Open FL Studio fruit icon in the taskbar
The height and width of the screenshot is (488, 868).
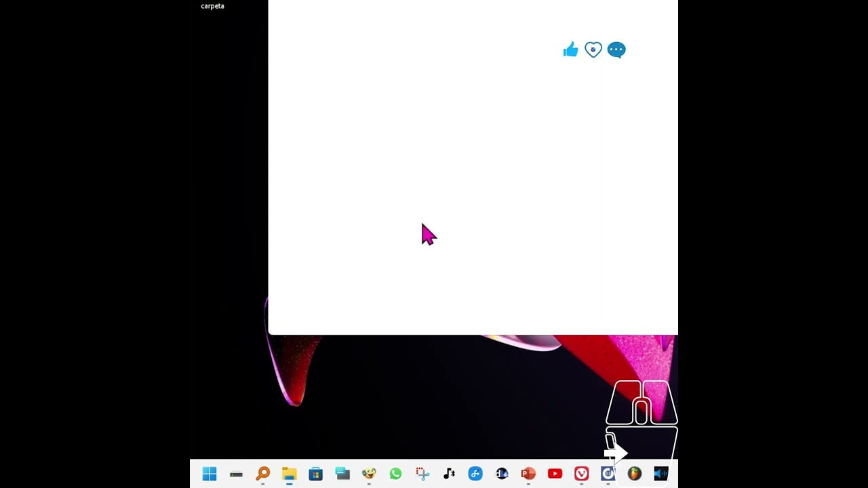(635, 474)
